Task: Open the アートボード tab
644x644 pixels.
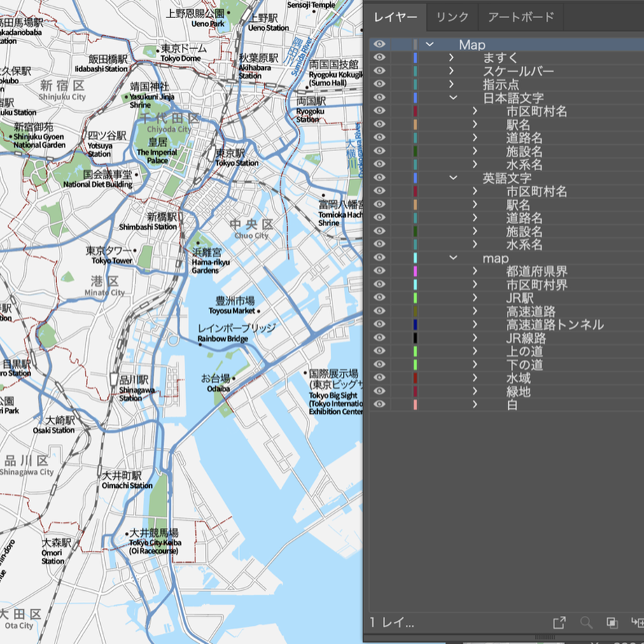Action: tap(521, 17)
